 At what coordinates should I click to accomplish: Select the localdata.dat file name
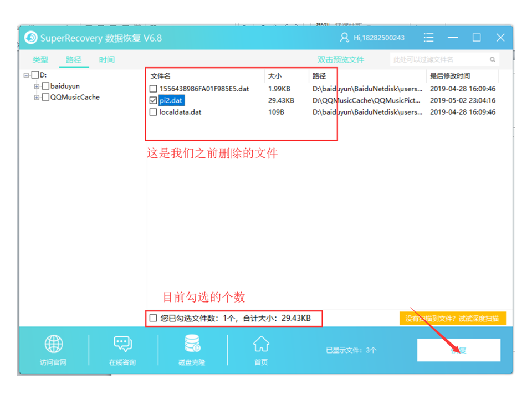click(x=181, y=112)
